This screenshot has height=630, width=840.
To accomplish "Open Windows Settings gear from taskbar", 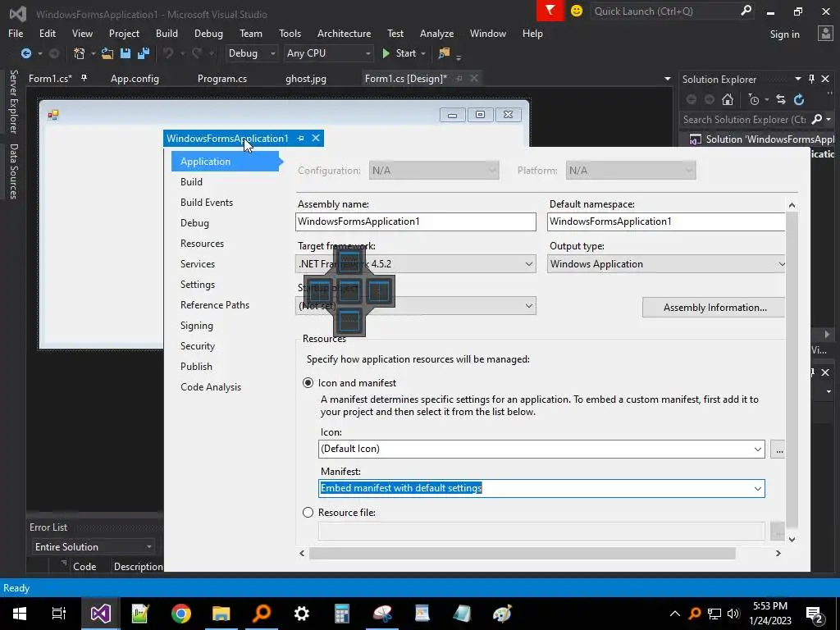I will tap(302, 614).
